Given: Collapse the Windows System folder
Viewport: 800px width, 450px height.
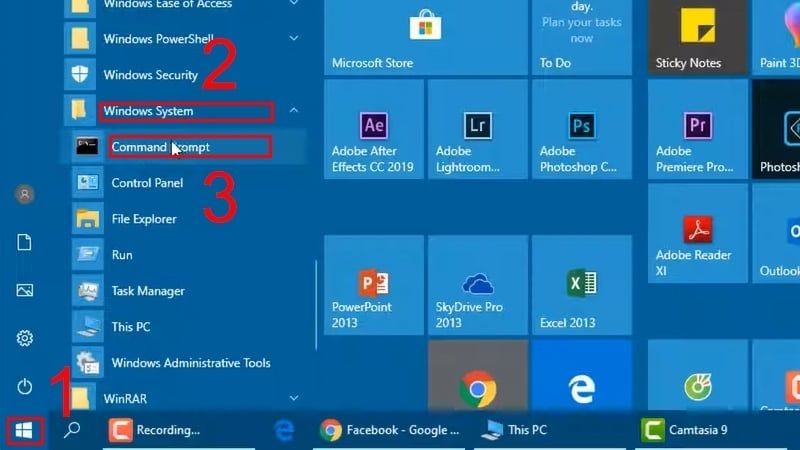Looking at the screenshot, I should 294,110.
